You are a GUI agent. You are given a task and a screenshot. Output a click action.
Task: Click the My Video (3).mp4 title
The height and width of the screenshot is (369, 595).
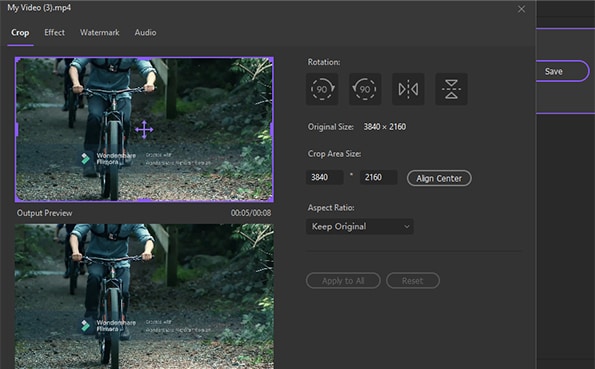(39, 8)
